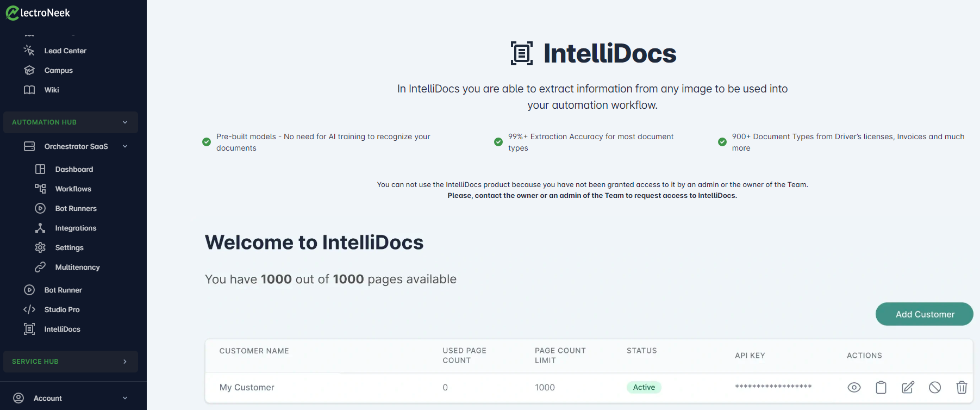
Task: Click the Wiki book icon
Action: pos(29,90)
